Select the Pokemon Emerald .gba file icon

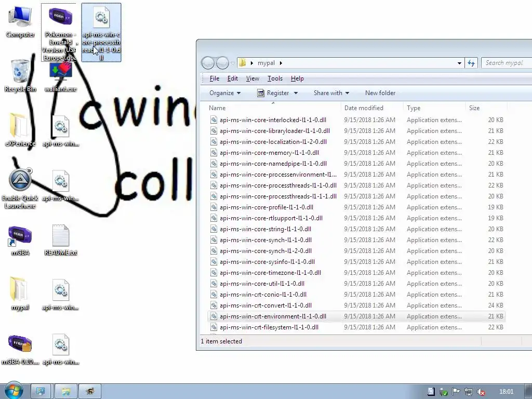pos(60,32)
